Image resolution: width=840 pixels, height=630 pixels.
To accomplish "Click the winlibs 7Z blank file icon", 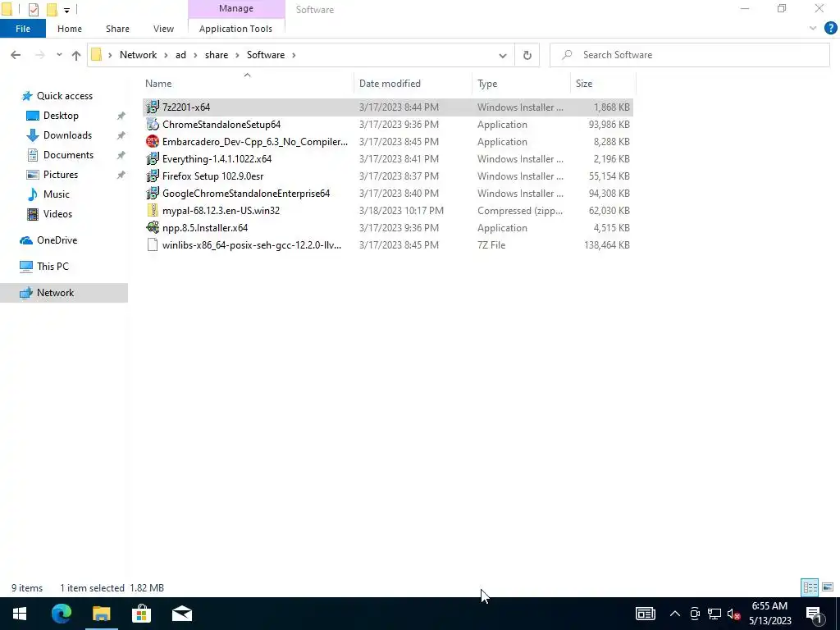I will pyautogui.click(x=153, y=244).
